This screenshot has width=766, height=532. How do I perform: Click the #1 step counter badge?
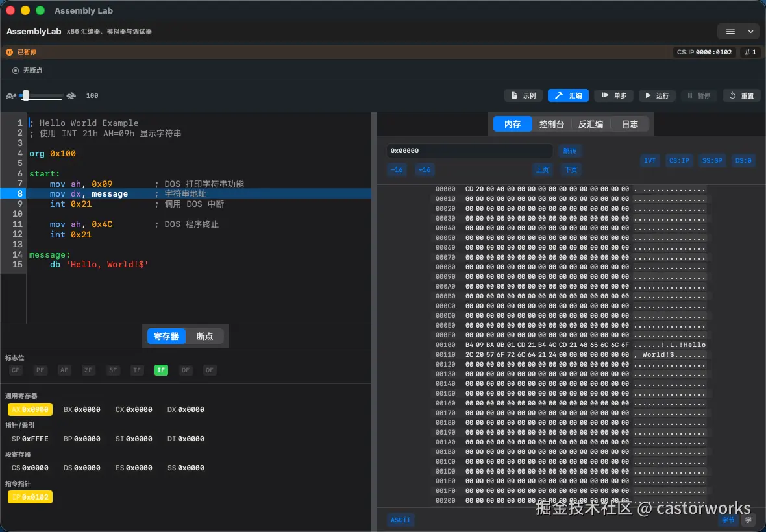[750, 52]
